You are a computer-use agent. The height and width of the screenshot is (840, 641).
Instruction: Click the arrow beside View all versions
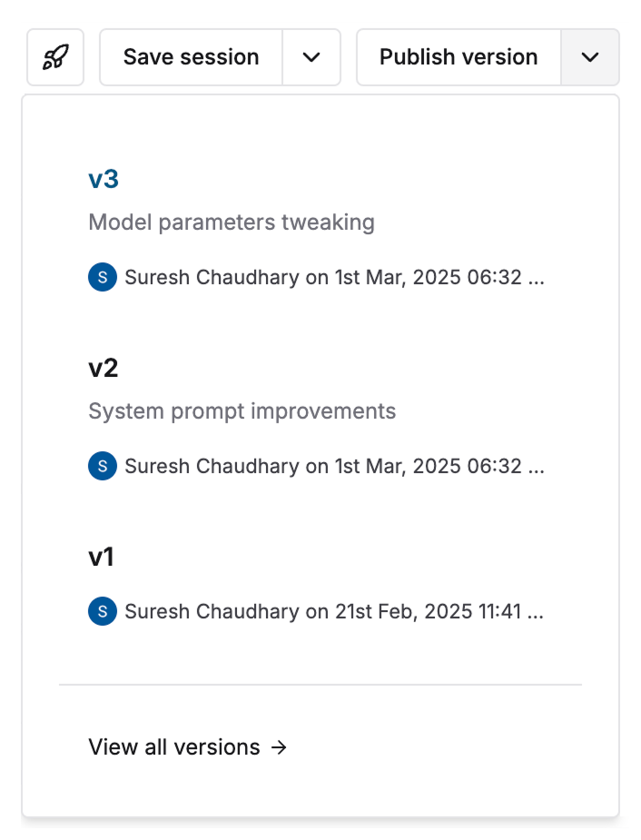tap(279, 747)
